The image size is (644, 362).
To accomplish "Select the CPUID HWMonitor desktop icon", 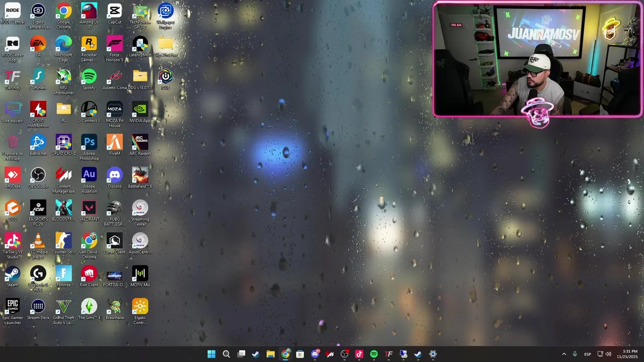I will [x=38, y=115].
